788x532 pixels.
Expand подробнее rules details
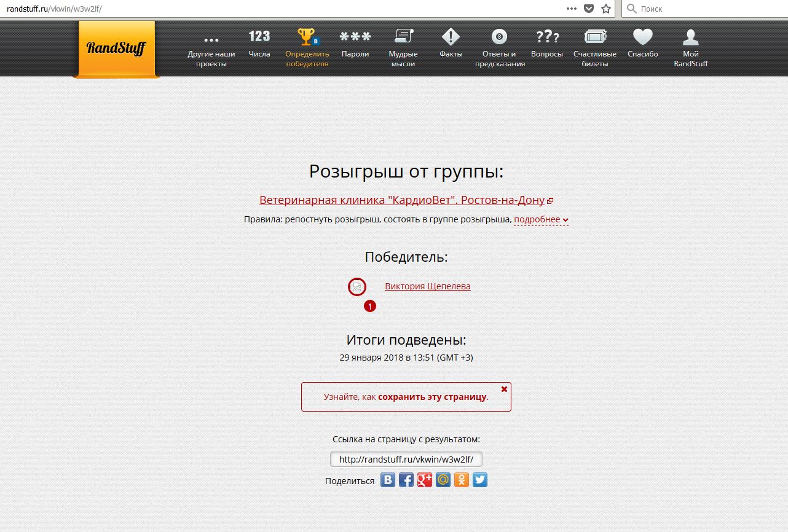click(541, 219)
